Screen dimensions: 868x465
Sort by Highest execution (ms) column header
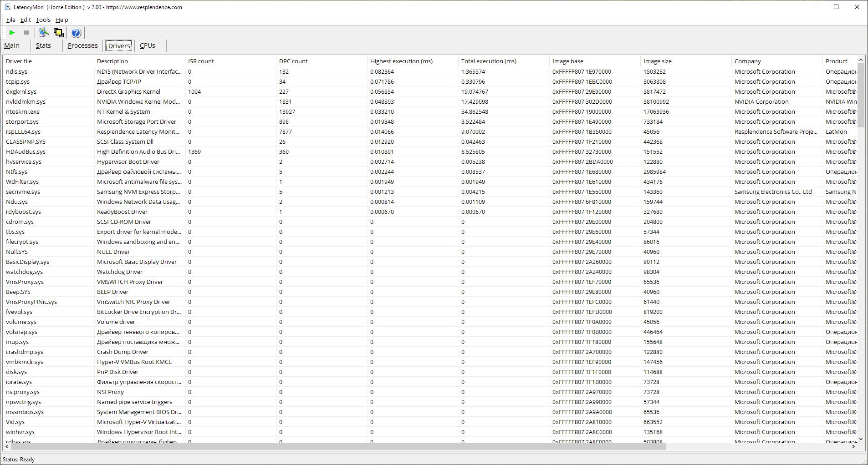(x=413, y=61)
